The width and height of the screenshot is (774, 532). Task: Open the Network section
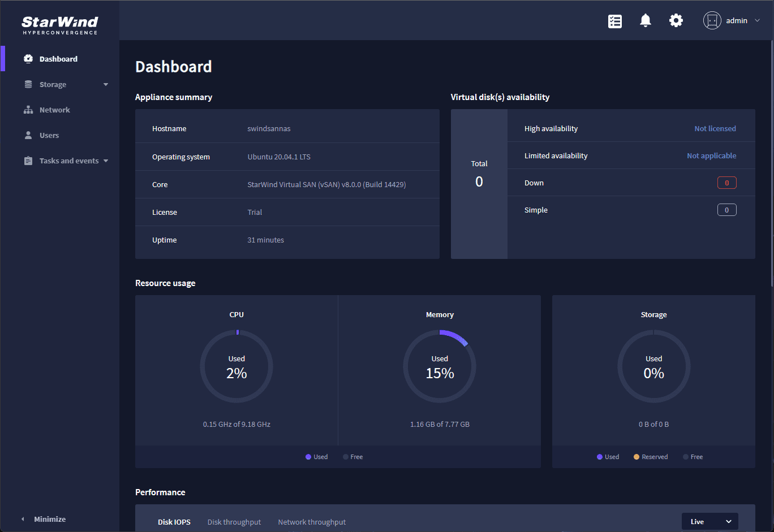[x=54, y=109]
